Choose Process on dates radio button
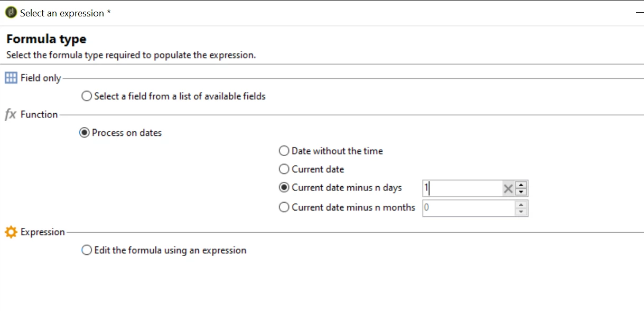Image resolution: width=644 pixels, height=311 pixels. (85, 133)
